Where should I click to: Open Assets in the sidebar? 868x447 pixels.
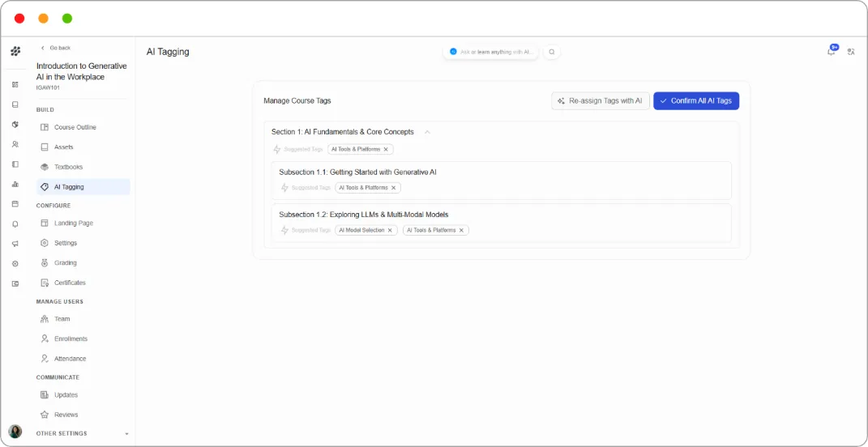pos(83,147)
